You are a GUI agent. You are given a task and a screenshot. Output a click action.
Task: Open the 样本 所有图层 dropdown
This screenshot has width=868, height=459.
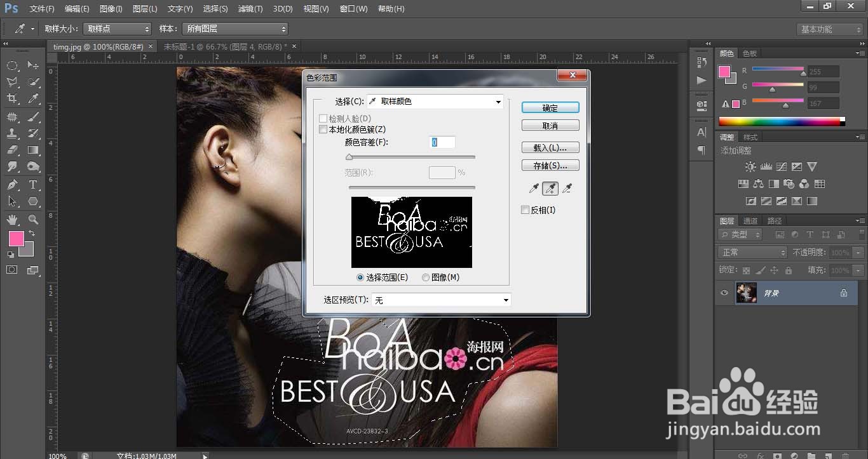tap(234, 29)
